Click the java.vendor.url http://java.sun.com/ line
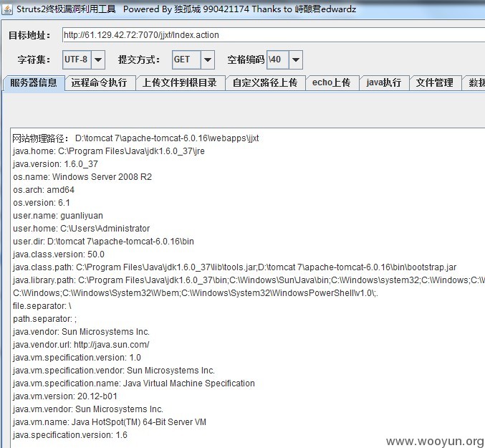485x448 pixels. coord(81,345)
